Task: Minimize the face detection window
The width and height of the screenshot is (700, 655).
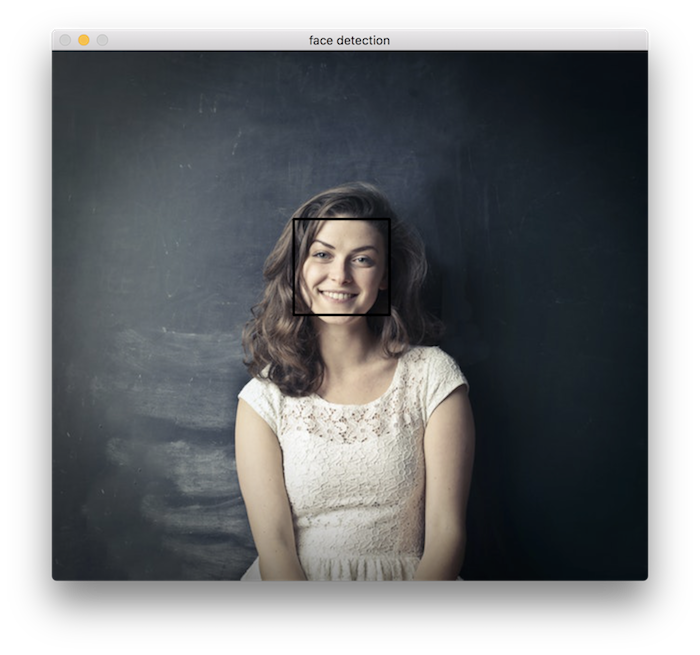Action: point(83,40)
